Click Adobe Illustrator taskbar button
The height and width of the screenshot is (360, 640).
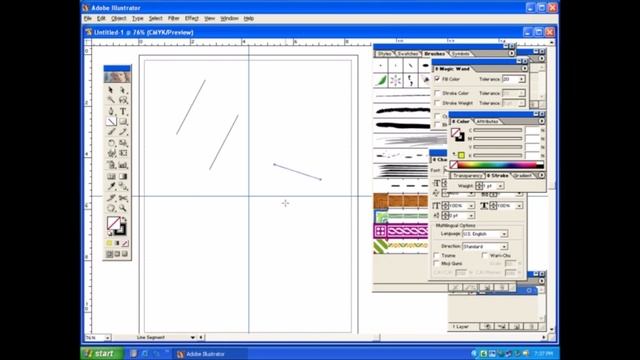(x=210, y=354)
